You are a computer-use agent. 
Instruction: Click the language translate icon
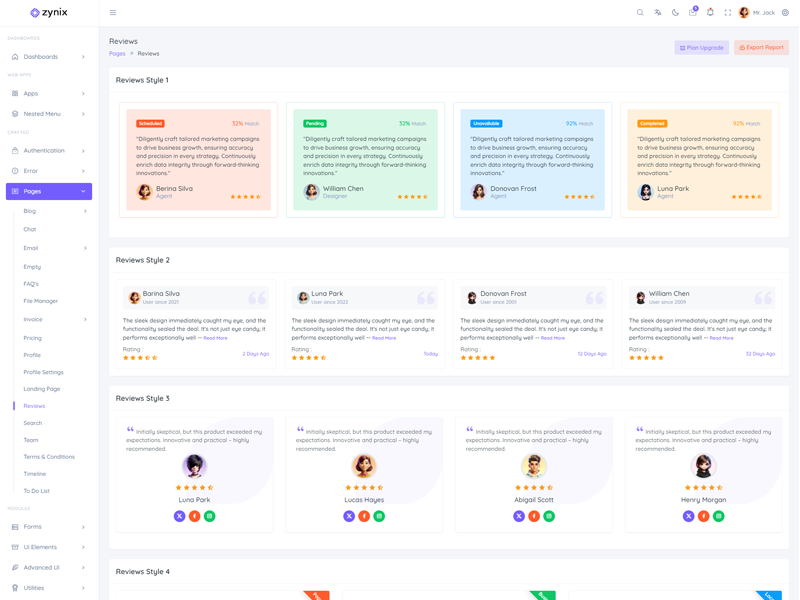658,13
